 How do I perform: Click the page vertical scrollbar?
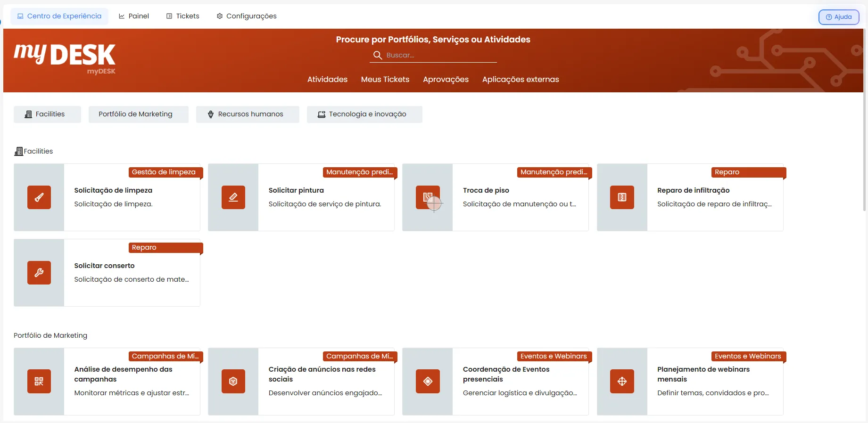(865, 120)
